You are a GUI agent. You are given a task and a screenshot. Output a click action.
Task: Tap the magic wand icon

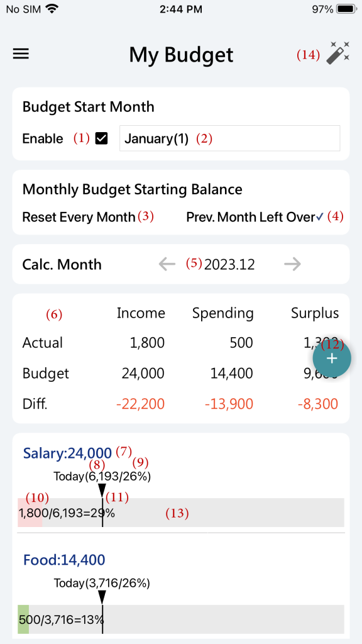tap(338, 53)
